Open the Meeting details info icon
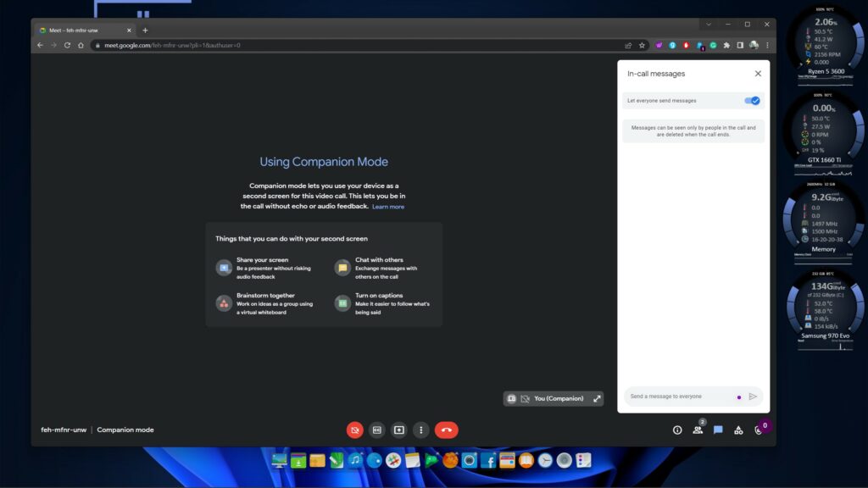Screen dimensions: 868x488 (x=677, y=430)
